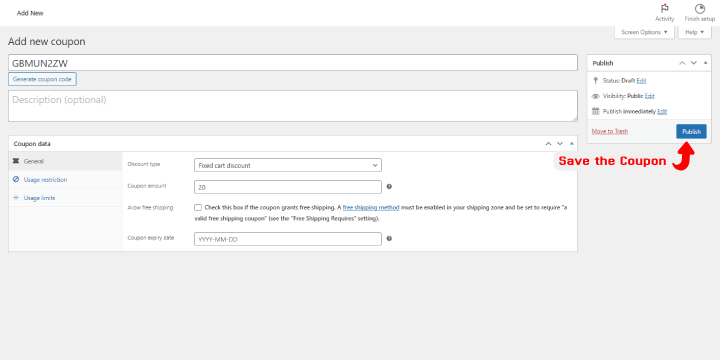Click the Visibility eye icon
Screen dimensions: 720x360
pos(596,96)
